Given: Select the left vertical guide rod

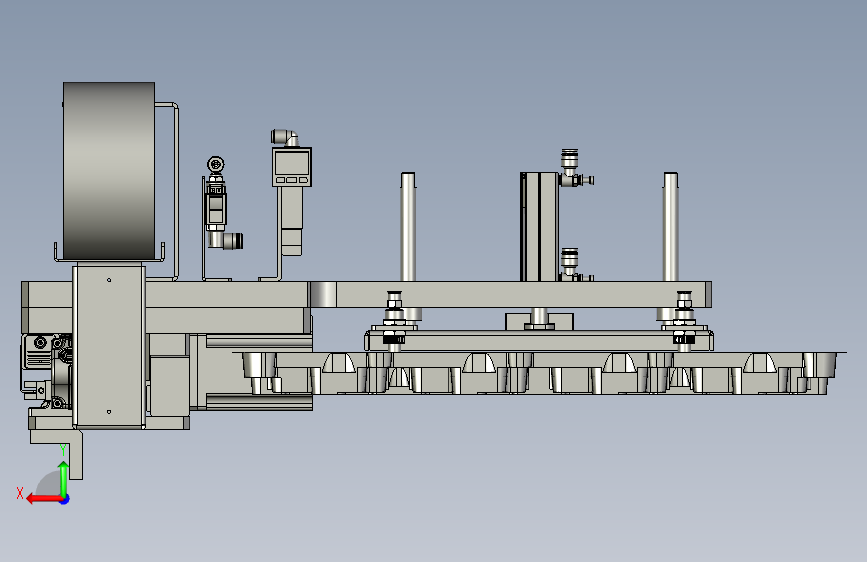Looking at the screenshot, I should (408, 227).
